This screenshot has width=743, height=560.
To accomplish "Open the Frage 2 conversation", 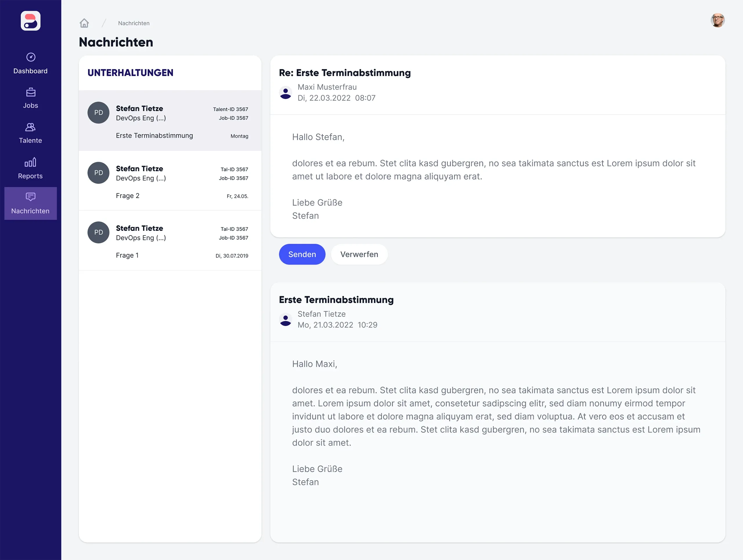I will pos(170,181).
